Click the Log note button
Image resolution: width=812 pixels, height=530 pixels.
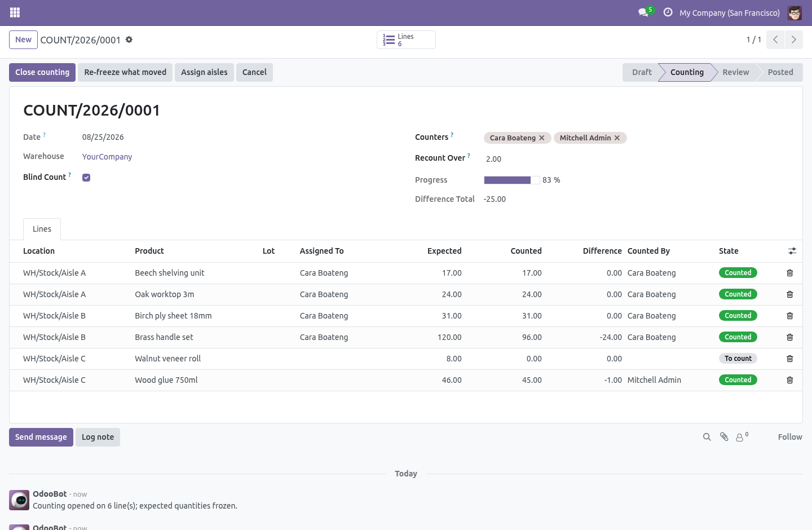point(98,437)
